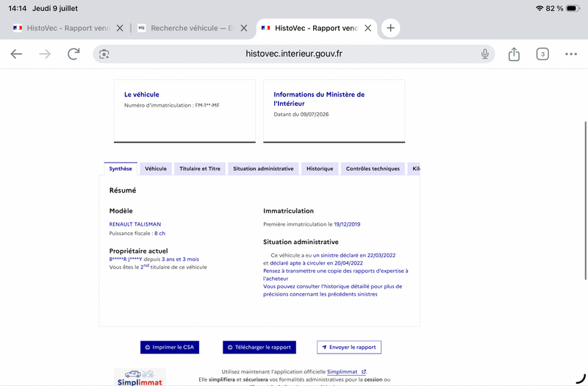Close the Recherche véhicule tab

click(244, 28)
